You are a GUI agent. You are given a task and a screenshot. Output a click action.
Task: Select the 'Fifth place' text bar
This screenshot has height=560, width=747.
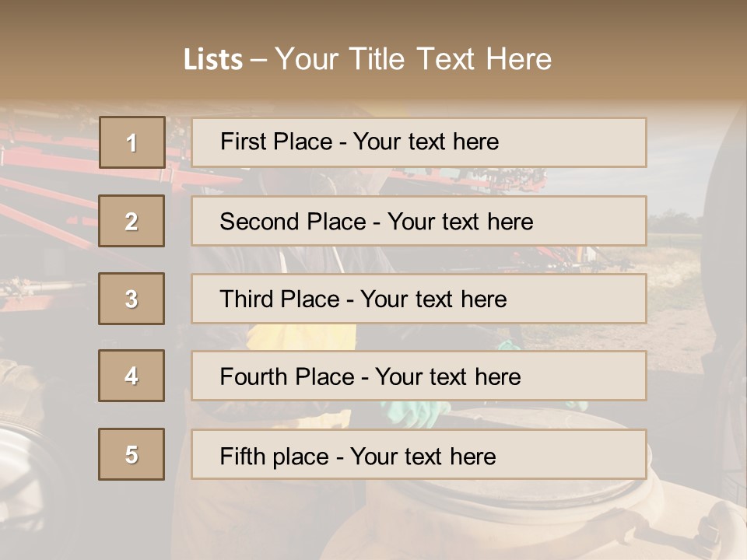(x=419, y=454)
